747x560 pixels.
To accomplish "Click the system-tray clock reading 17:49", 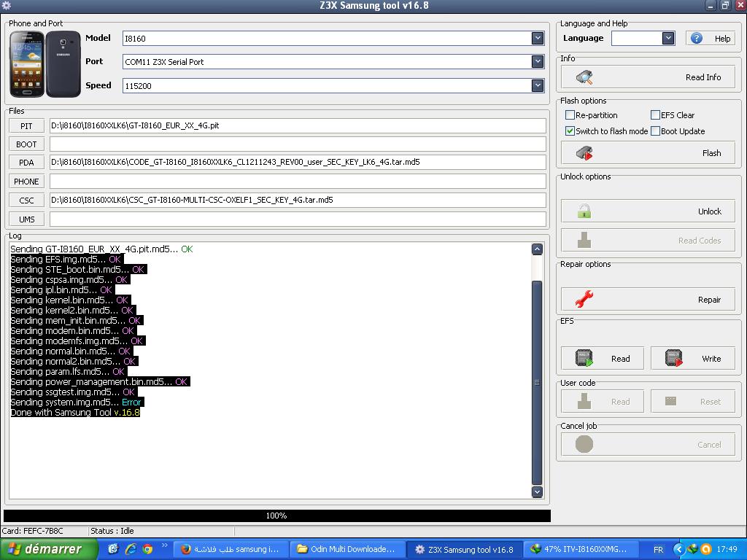I will 727,549.
